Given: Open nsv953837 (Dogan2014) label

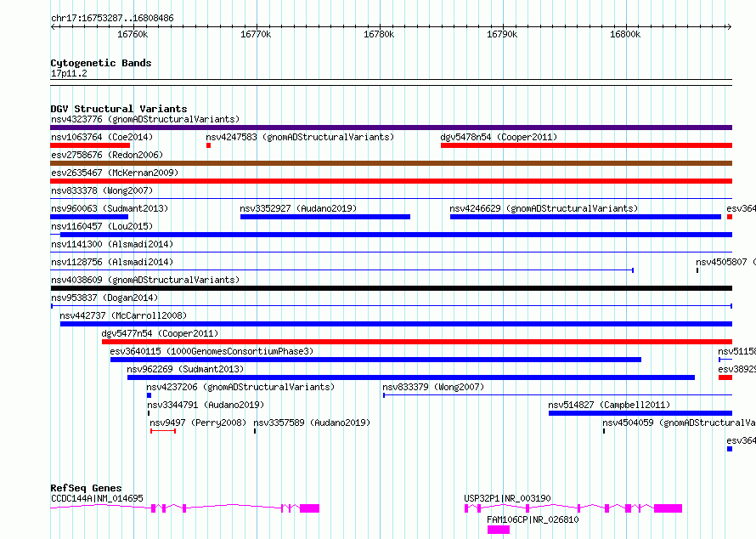Looking at the screenshot, I should pyautogui.click(x=104, y=298).
